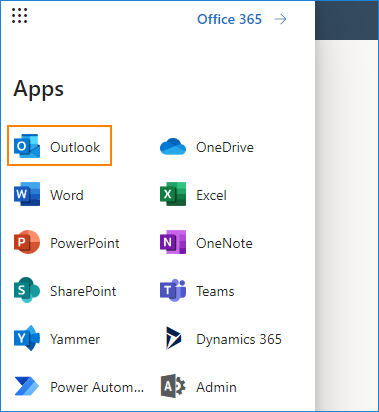The width and height of the screenshot is (379, 412).
Task: Choose the PowerPoint text label
Action: pyautogui.click(x=85, y=243)
